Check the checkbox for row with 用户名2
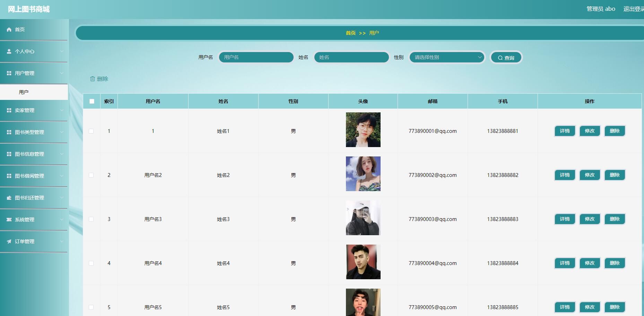The width and height of the screenshot is (644, 316). 91,175
